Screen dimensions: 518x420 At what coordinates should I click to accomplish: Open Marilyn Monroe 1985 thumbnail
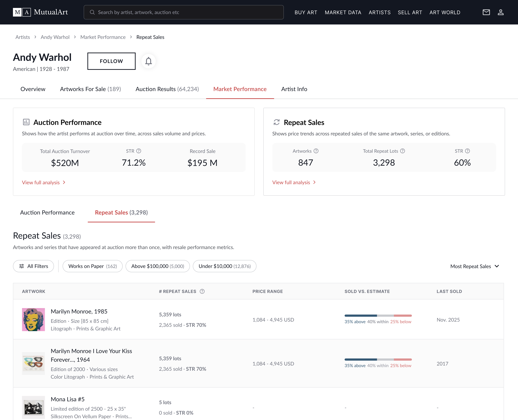tap(33, 319)
